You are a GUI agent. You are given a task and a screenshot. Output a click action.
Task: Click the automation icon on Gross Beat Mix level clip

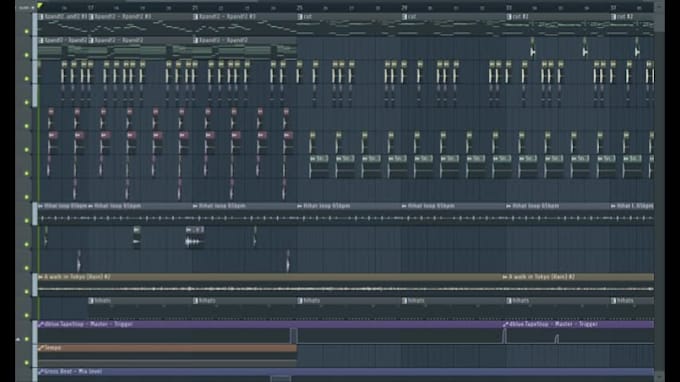click(x=41, y=372)
